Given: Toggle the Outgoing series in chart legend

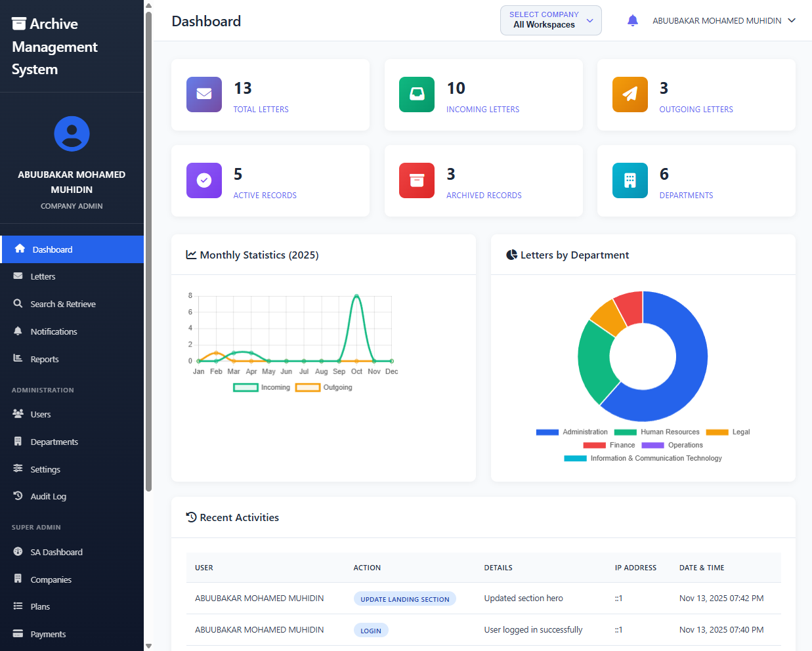Looking at the screenshot, I should [324, 388].
